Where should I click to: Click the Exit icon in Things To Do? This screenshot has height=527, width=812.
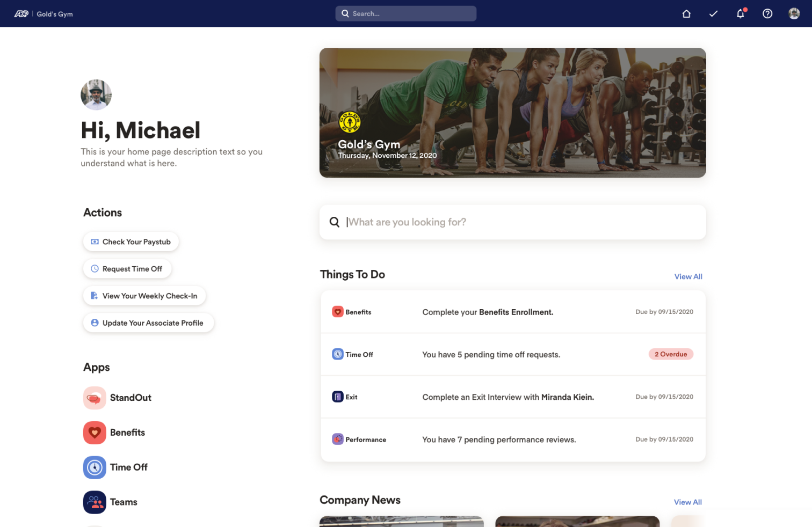[338, 397]
